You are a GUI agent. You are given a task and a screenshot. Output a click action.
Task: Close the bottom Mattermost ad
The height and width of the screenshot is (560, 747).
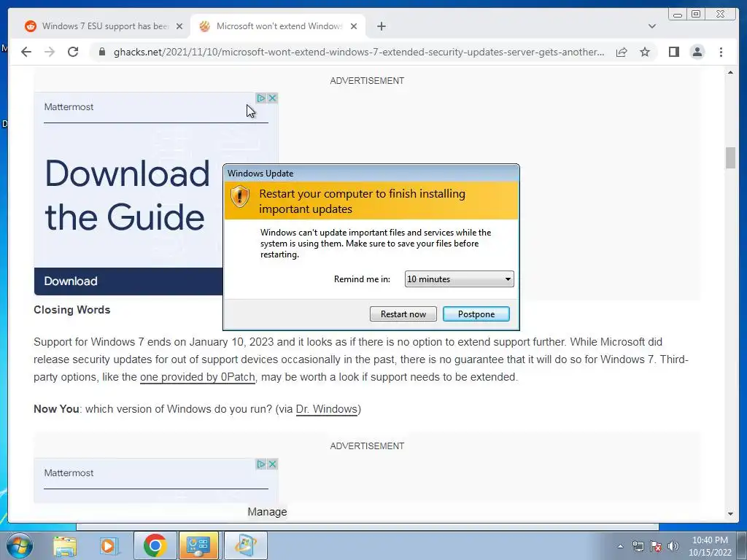click(x=273, y=464)
